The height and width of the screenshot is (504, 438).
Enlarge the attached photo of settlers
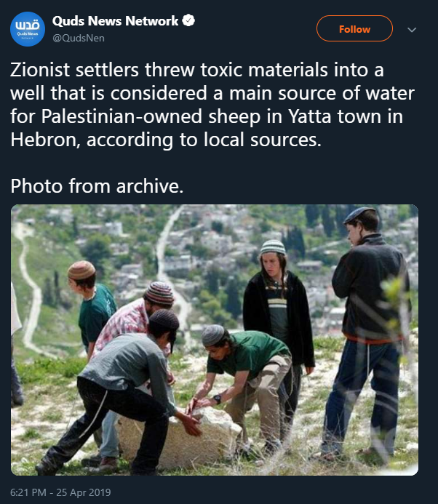coord(215,340)
